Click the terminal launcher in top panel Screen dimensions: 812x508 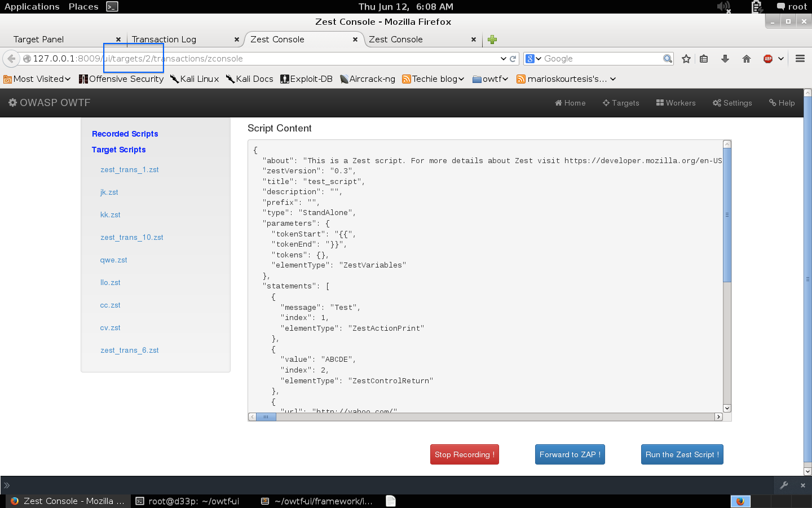[x=112, y=7]
